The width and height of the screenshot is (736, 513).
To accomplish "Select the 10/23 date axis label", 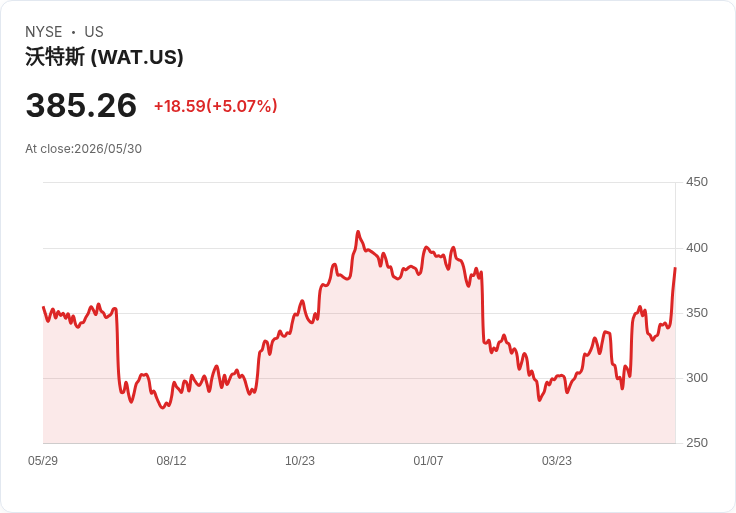I will (x=300, y=460).
